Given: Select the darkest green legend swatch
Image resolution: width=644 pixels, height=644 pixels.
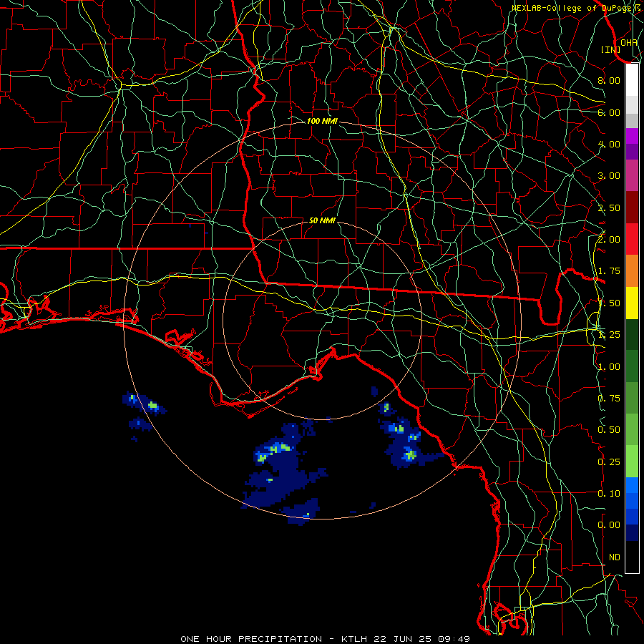Looking at the screenshot, I should tap(632, 335).
